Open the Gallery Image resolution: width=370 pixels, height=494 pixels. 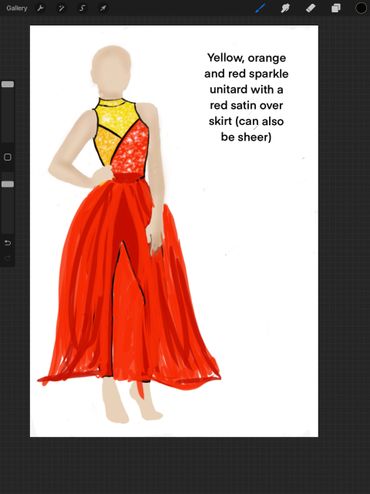[x=17, y=8]
